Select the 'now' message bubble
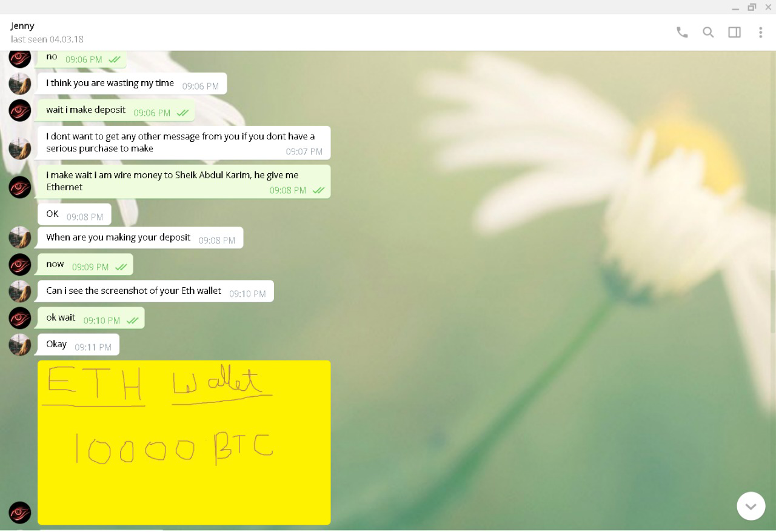 coord(85,265)
